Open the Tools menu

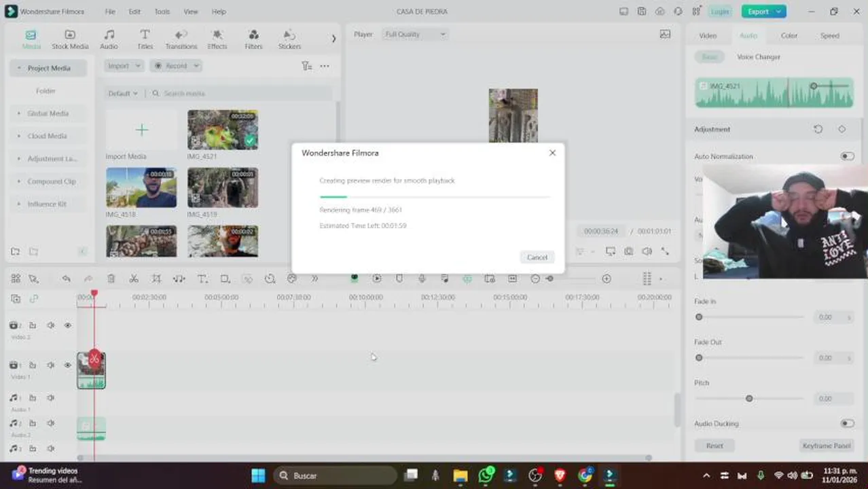tap(162, 12)
